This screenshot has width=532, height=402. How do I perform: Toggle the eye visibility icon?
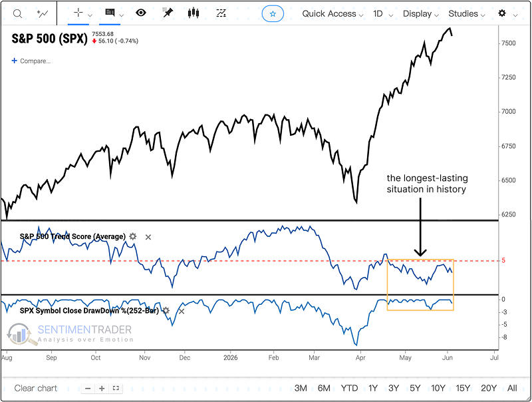[x=141, y=13]
